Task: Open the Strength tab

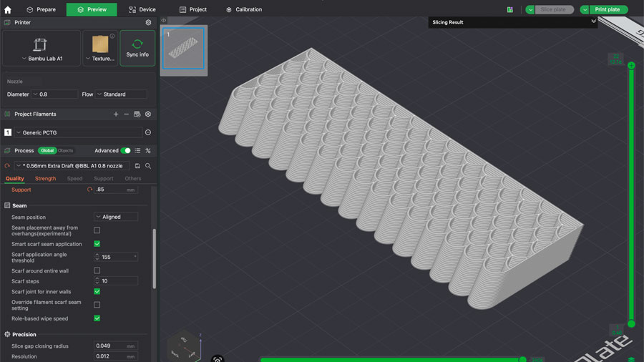Action: tap(45, 179)
